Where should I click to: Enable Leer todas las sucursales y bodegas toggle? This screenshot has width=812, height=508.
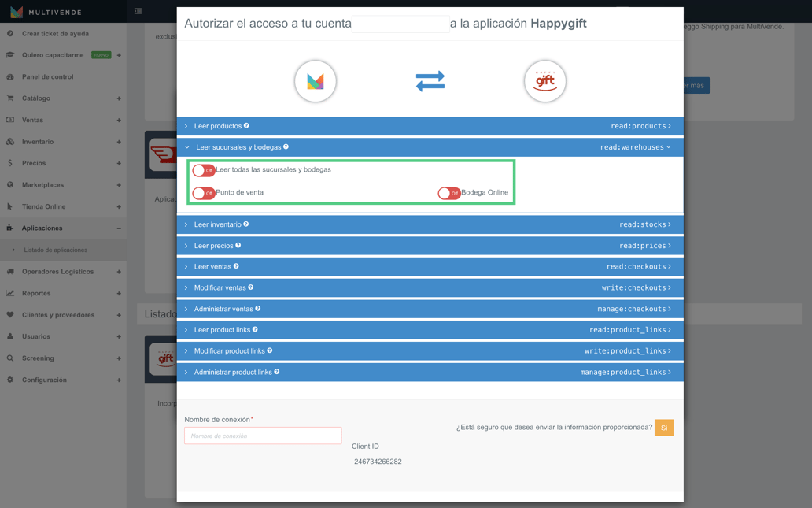tap(204, 170)
